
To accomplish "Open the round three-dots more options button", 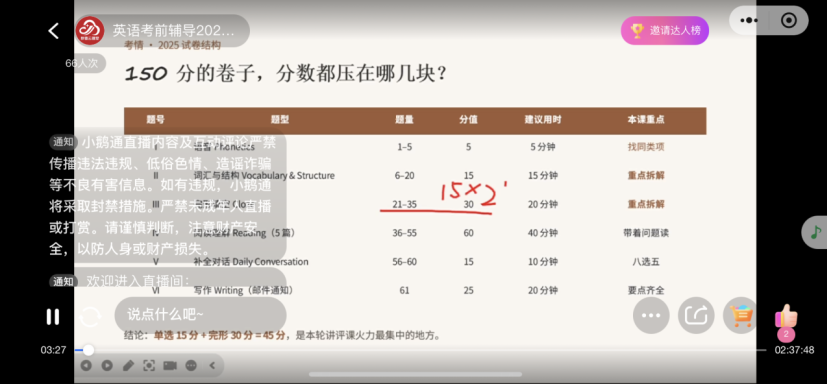I will point(651,315).
